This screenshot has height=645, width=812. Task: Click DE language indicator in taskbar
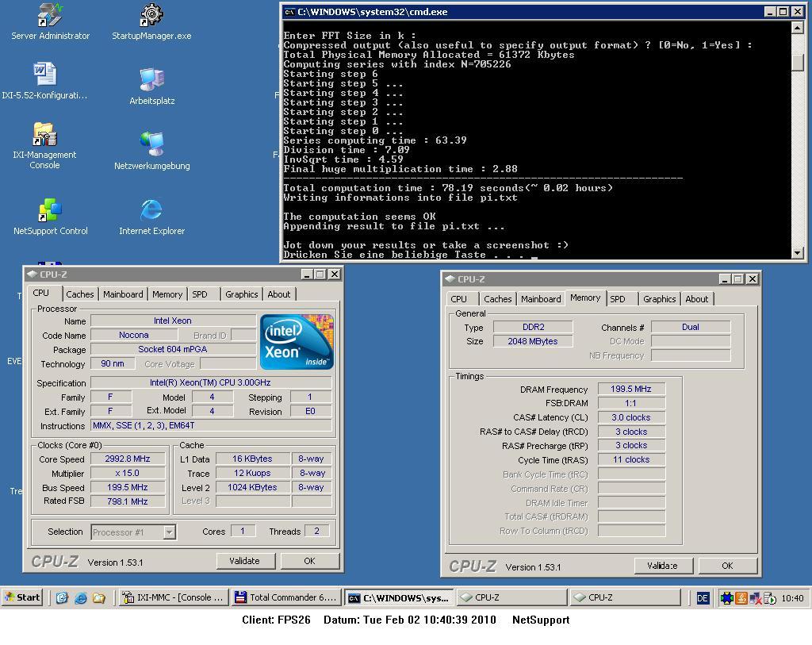click(x=703, y=598)
